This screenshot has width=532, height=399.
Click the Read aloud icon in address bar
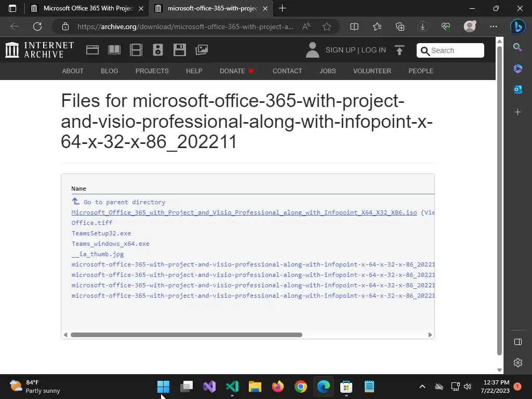pos(306,26)
